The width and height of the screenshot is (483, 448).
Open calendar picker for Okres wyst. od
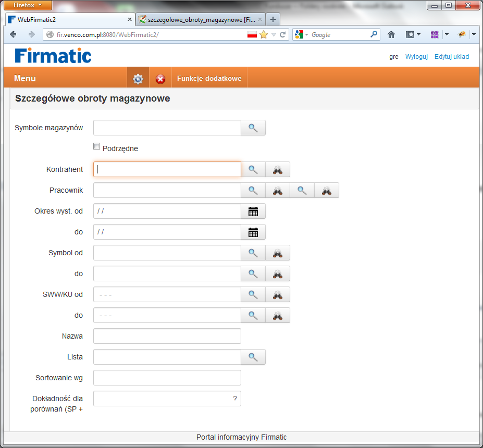tap(253, 211)
